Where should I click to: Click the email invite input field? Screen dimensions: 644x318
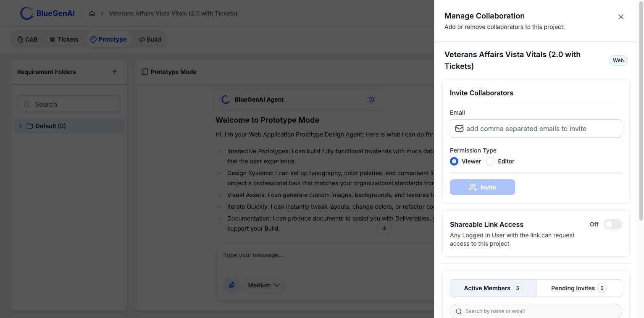coord(536,129)
